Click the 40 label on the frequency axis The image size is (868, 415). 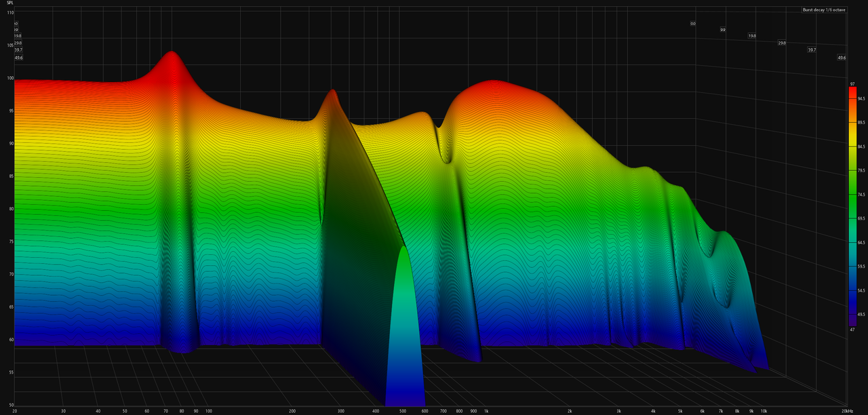point(98,411)
